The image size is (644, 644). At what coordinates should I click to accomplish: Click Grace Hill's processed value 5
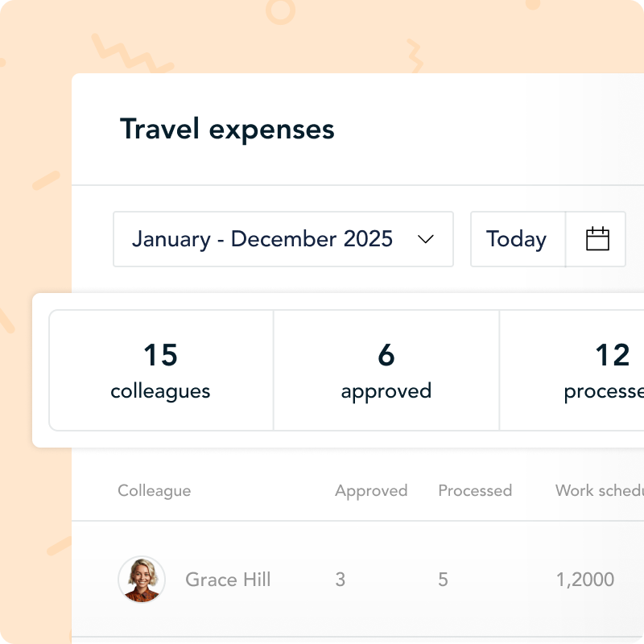[443, 580]
